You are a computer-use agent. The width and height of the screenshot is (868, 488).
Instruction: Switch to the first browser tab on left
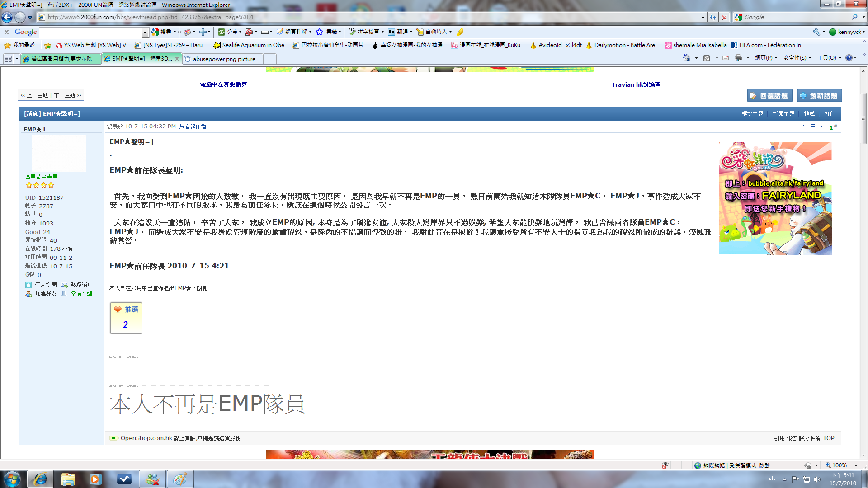[61, 59]
